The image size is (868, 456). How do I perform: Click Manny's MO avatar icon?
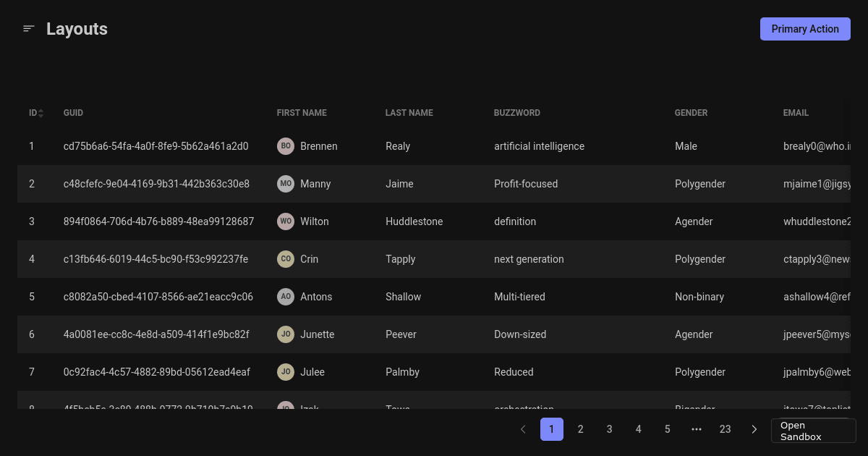286,183
